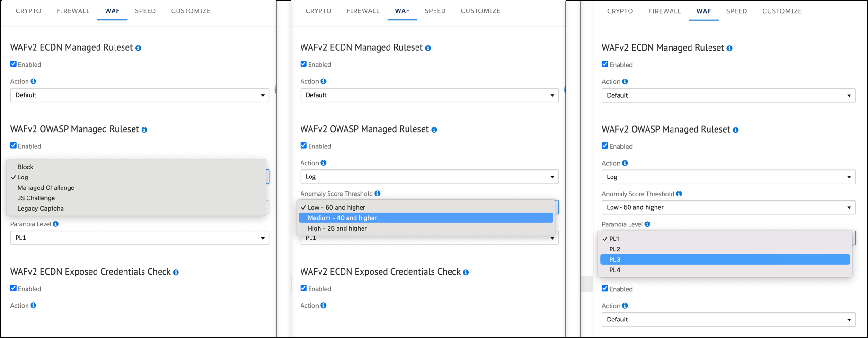This screenshot has height=338, width=868.
Task: Toggle bottom Enabled checkbox in right panel
Action: click(x=605, y=288)
